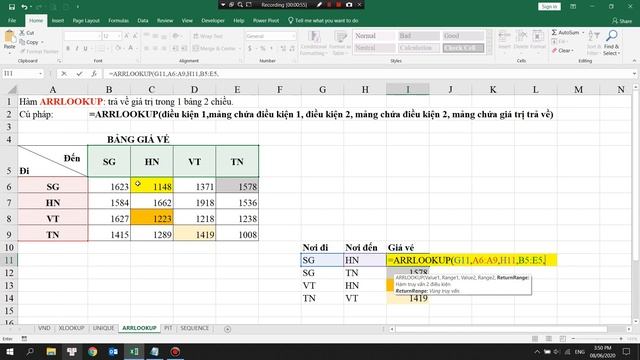Viewport: 640px width, 360px height.
Task: Toggle Bold formatting
Action: [68, 49]
